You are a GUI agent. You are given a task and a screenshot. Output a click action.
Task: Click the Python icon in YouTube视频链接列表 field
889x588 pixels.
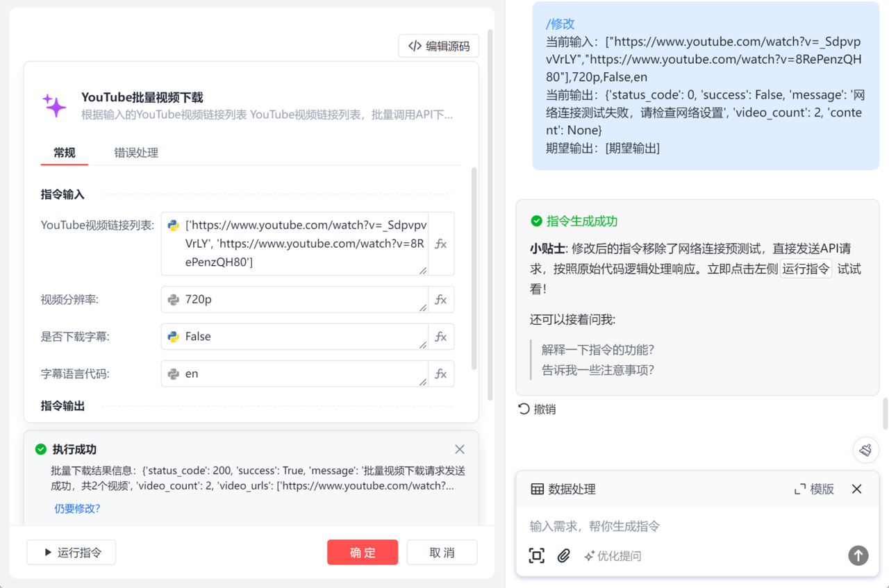click(174, 226)
